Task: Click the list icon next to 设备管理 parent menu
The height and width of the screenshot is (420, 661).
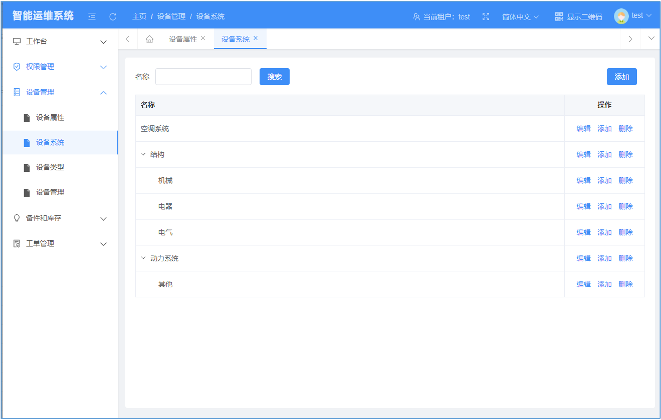Action: 17,92
